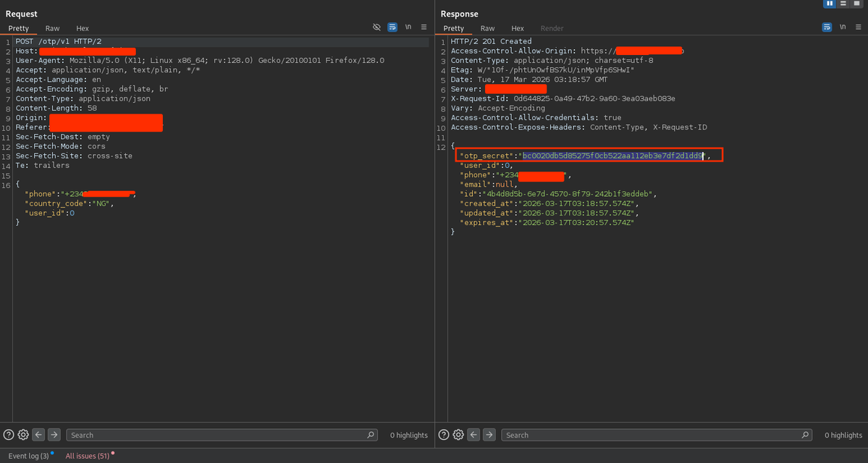Click the 'Te: trailers' header

43,166
